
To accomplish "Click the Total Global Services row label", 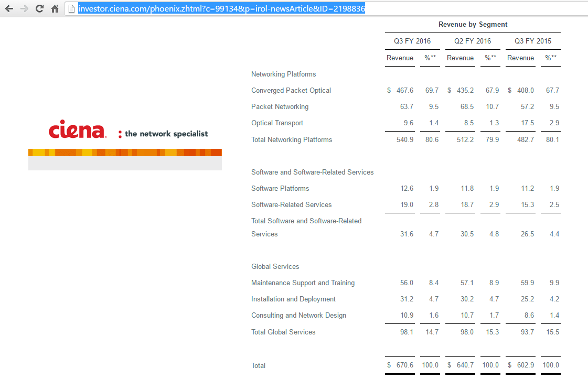I will pos(283,332).
